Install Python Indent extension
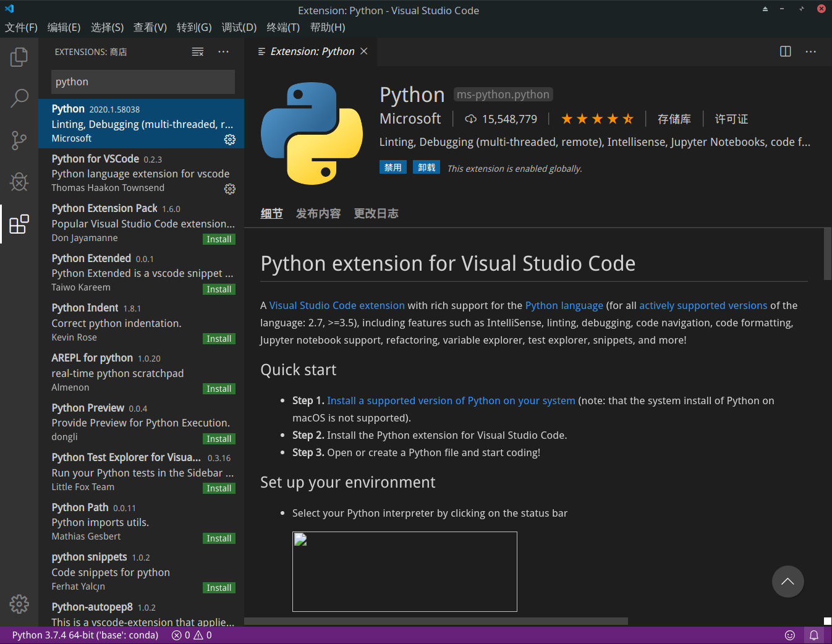 [x=219, y=339]
